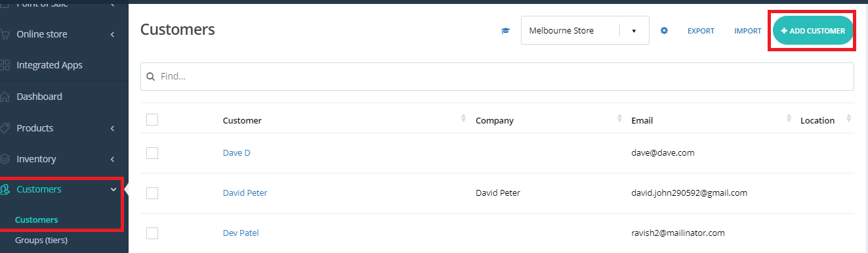Viewport: 868px width, 253px height.
Task: Click the Dashboard home icon
Action: [5, 97]
